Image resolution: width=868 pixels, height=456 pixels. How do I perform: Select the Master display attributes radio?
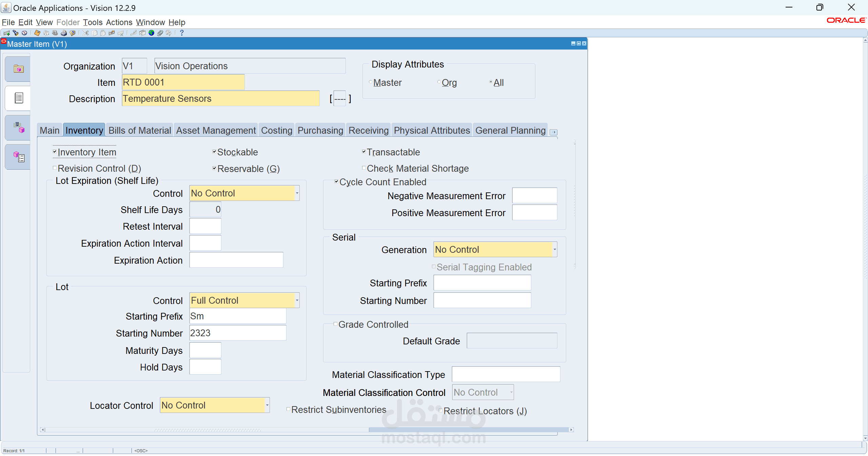coord(371,82)
